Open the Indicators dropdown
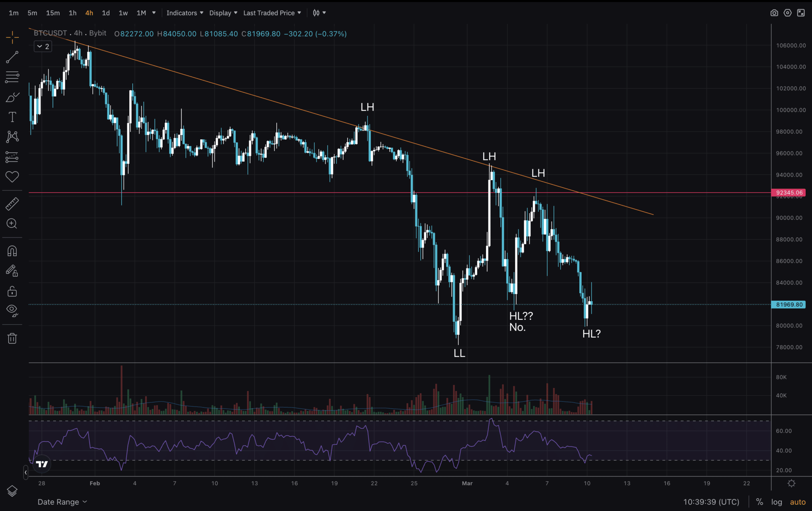The image size is (812, 511). pyautogui.click(x=184, y=13)
